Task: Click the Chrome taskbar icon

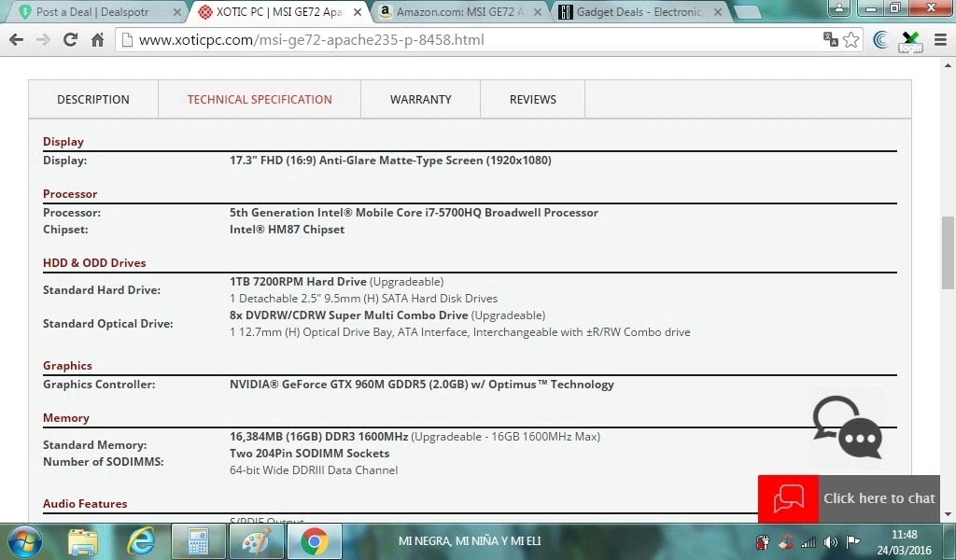Action: [314, 541]
